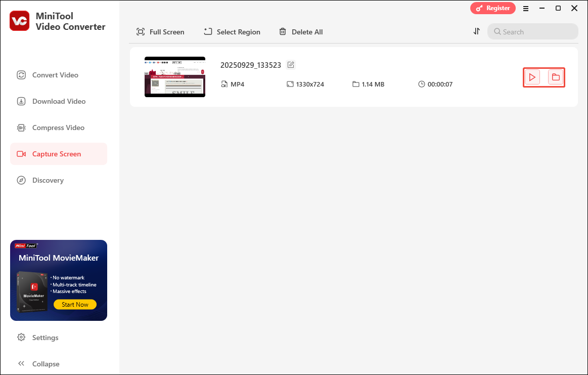
Task: Click the Start Now button in MovieMaker ad
Action: point(75,305)
